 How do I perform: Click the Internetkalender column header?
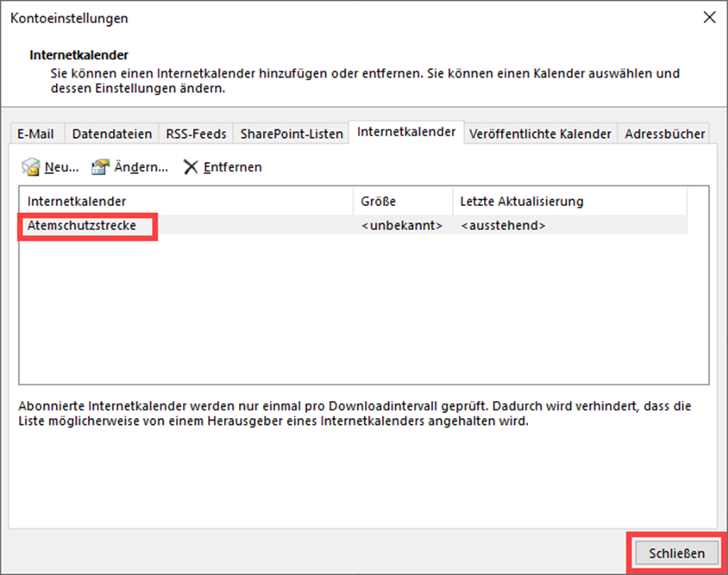[x=185, y=201]
